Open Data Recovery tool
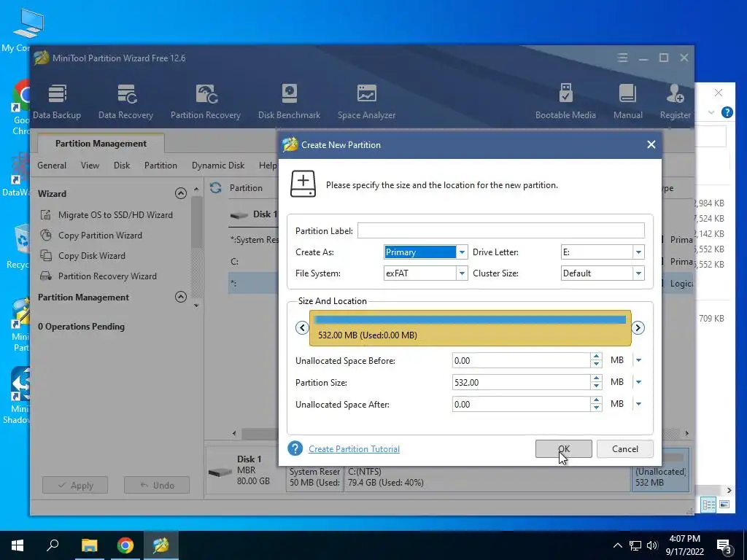 coord(125,102)
